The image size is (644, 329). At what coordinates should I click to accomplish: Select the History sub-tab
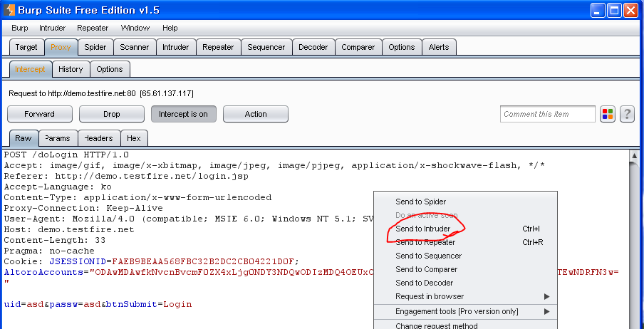tap(71, 69)
